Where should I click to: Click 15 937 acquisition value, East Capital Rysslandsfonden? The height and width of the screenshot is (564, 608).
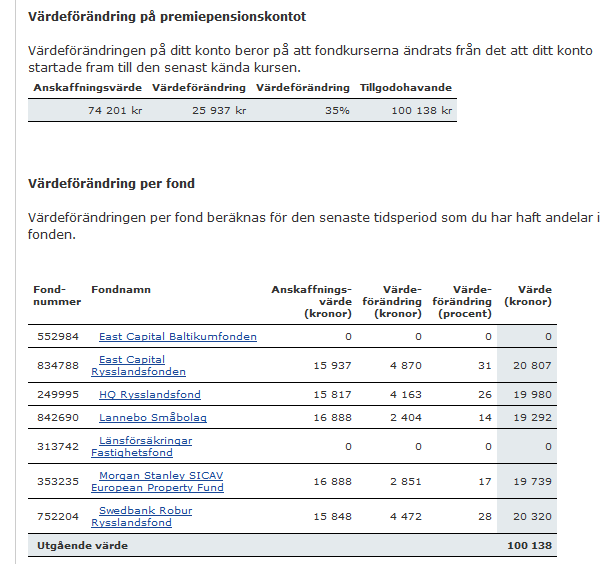coord(332,366)
